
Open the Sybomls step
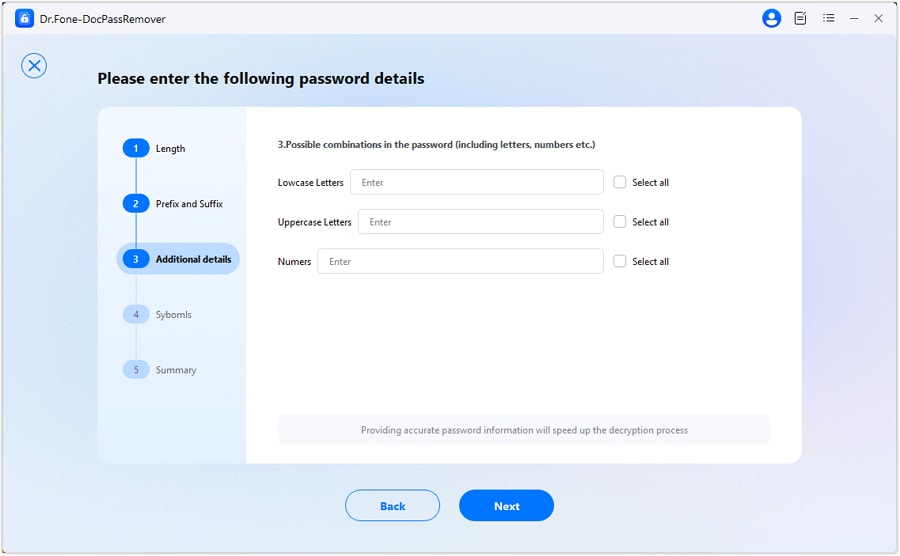pyautogui.click(x=173, y=315)
